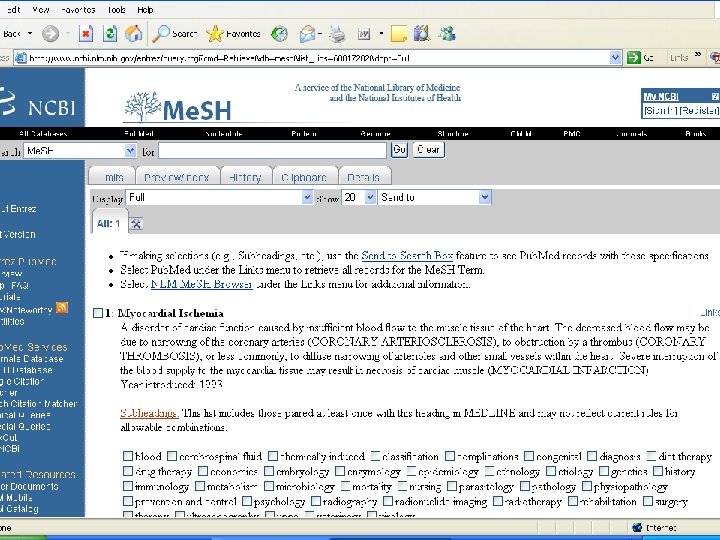Click the Internet zone globe in status bar
The height and width of the screenshot is (540, 720).
[636, 528]
